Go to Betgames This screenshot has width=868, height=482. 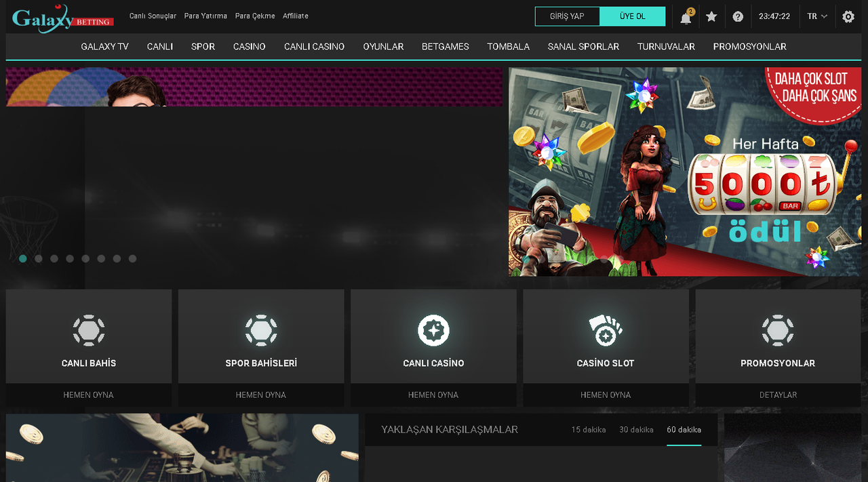pyautogui.click(x=446, y=47)
